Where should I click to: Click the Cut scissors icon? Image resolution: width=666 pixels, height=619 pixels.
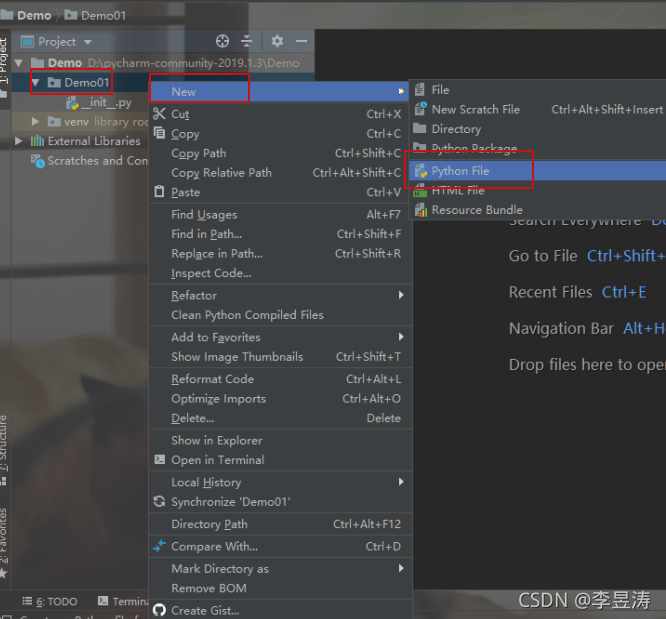point(159,114)
